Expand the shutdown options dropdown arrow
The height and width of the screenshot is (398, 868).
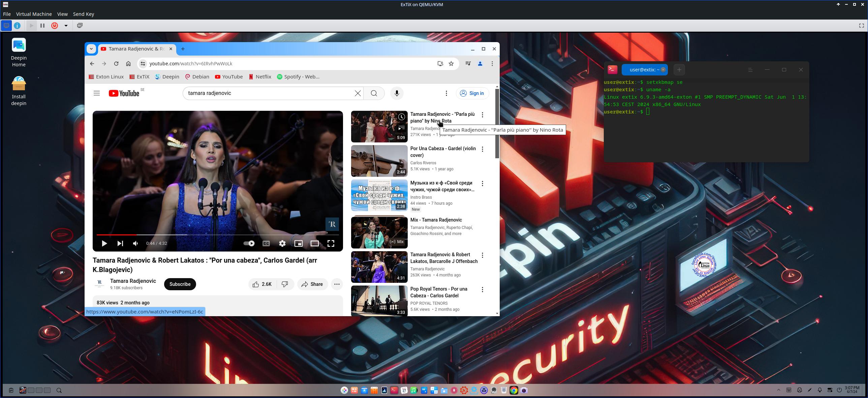point(66,26)
